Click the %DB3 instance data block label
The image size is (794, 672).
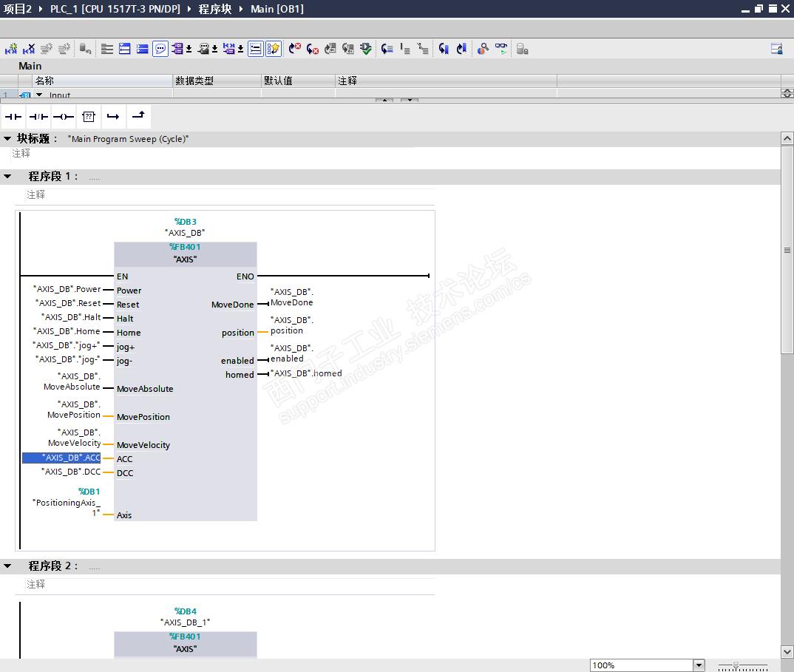tap(186, 222)
